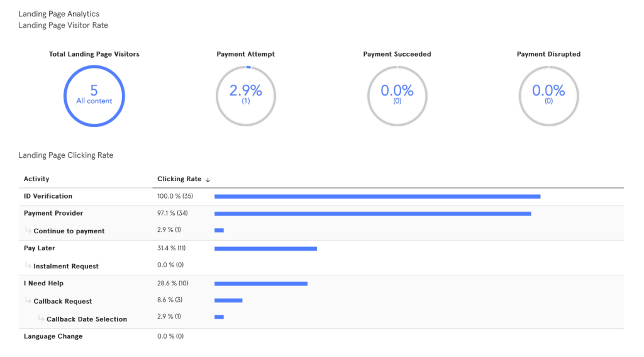This screenshot has height=357, width=644.
Task: Click the Instalment Request sub-item arrow icon
Action: 28,265
